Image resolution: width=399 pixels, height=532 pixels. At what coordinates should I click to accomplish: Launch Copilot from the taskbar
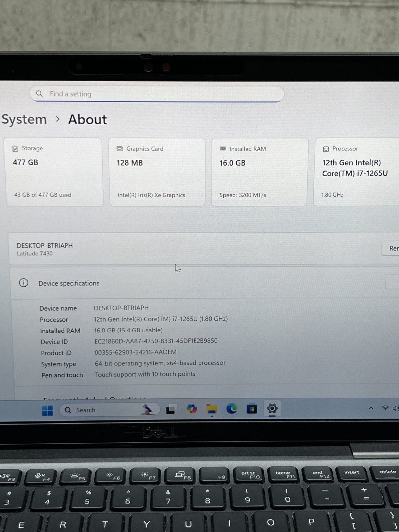[x=192, y=409]
